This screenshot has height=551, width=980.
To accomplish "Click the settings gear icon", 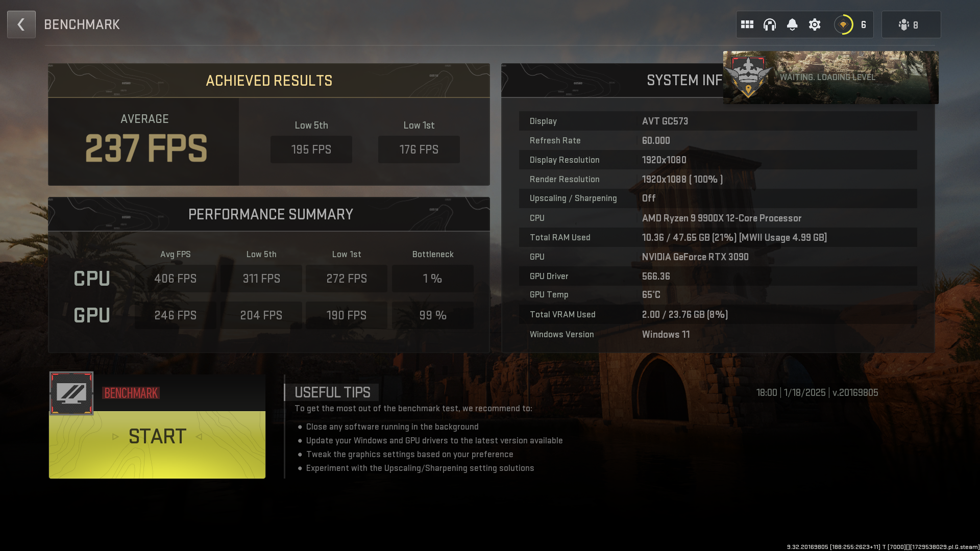I will (815, 25).
